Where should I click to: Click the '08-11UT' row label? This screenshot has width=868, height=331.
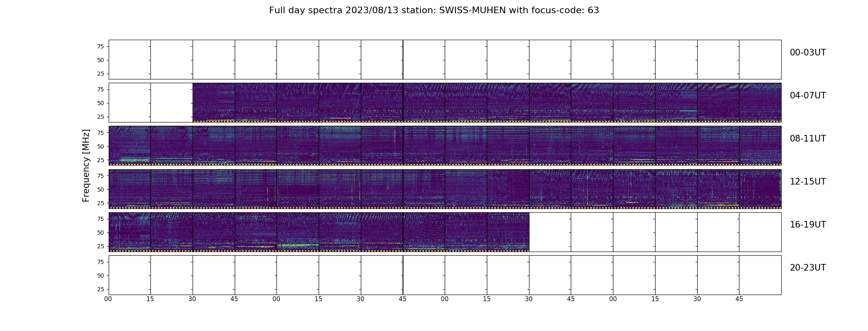(808, 139)
